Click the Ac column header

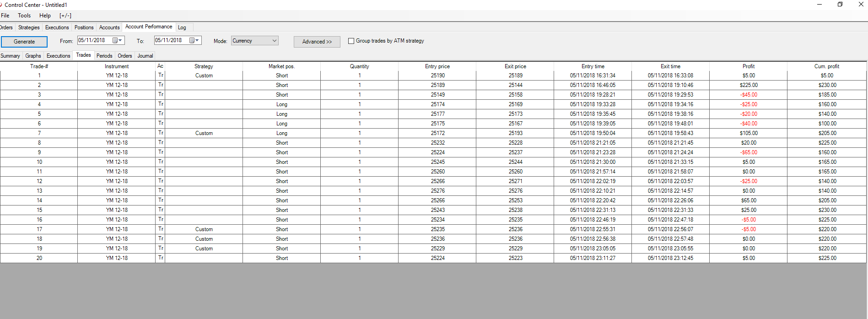tap(160, 66)
